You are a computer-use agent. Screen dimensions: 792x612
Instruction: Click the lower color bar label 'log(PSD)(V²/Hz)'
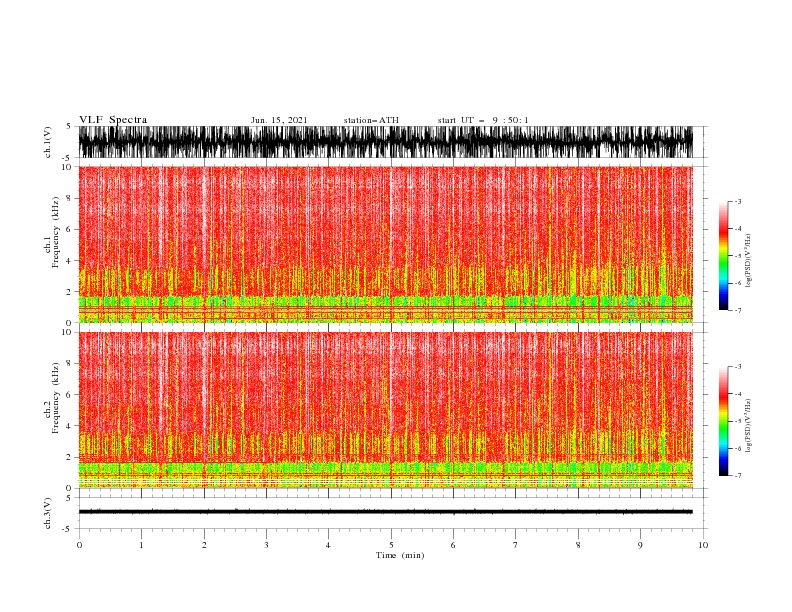748,426
